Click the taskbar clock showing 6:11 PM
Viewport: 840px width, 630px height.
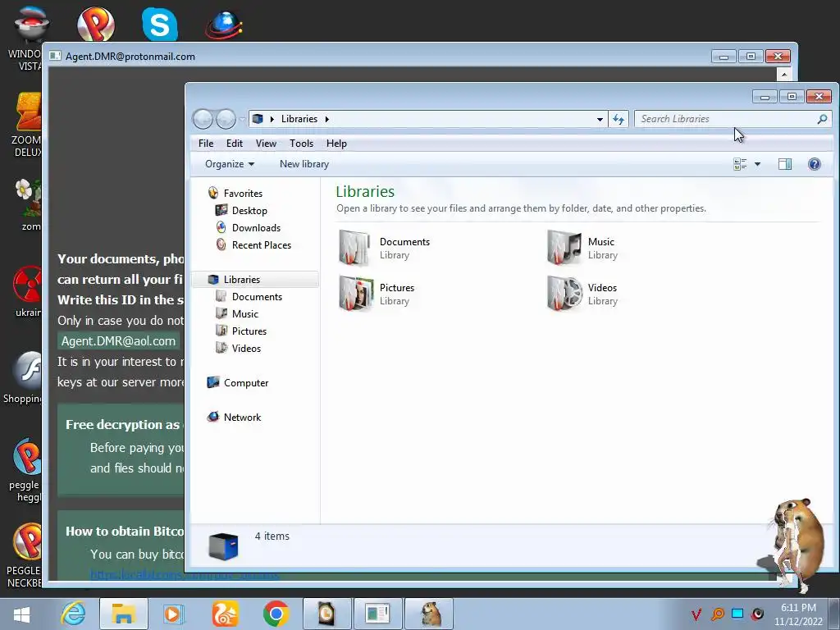click(x=797, y=614)
